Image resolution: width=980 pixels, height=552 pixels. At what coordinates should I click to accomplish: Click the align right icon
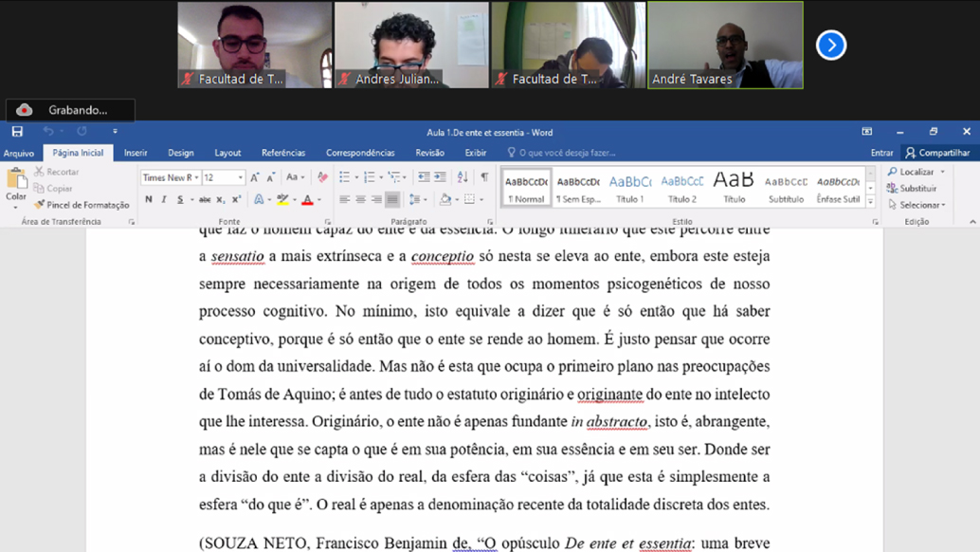(376, 199)
